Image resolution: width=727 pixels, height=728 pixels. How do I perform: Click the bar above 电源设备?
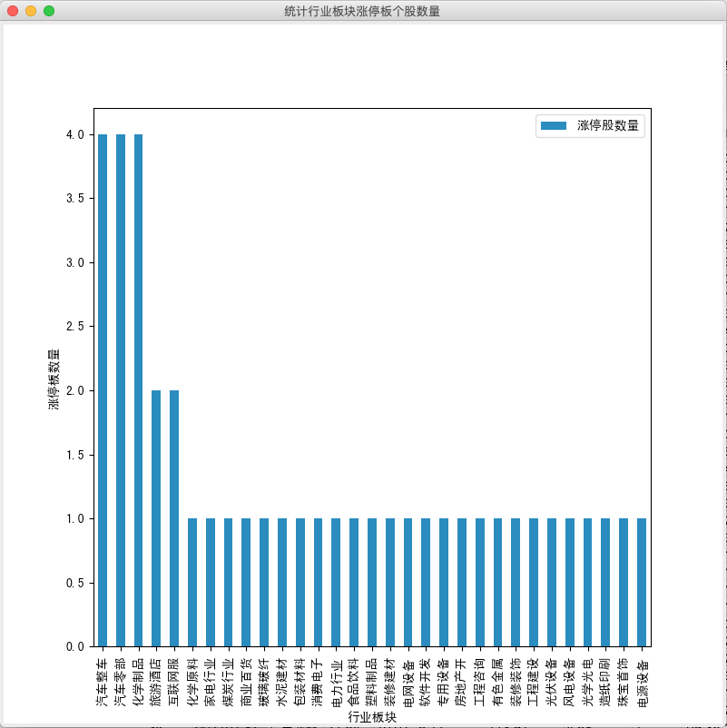tap(642, 582)
